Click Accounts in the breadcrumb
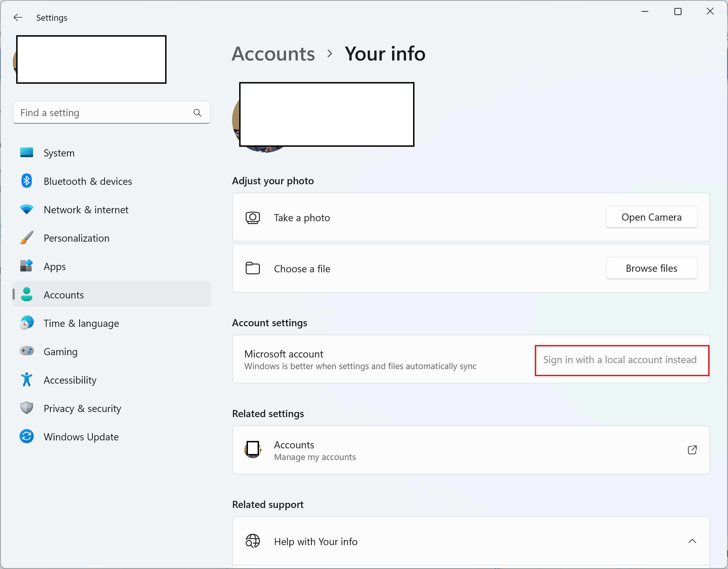This screenshot has height=569, width=728. (273, 54)
